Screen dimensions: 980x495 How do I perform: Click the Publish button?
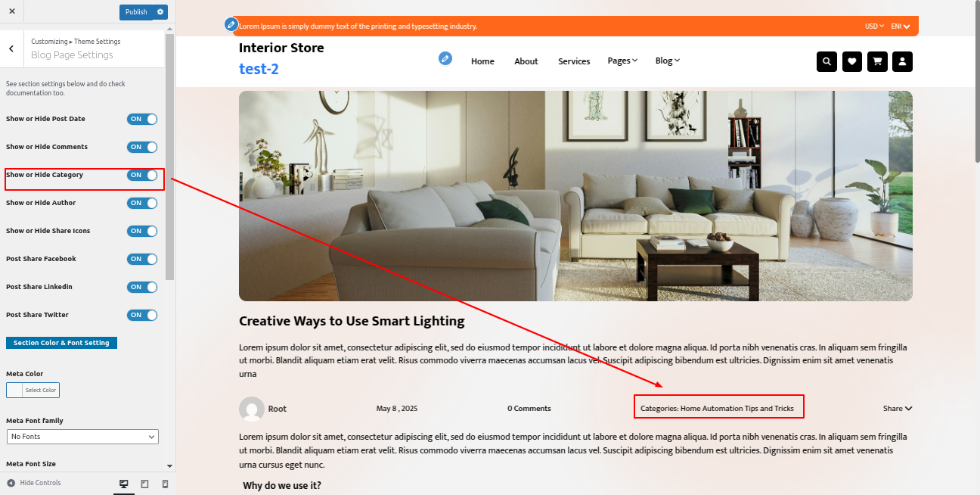136,12
